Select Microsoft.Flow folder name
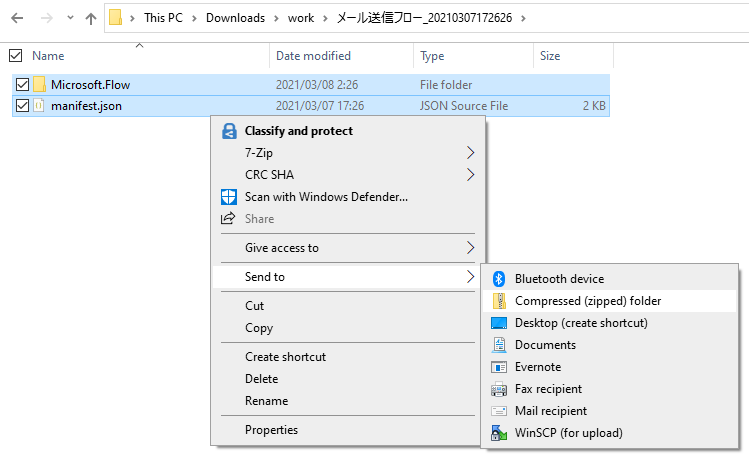This screenshot has height=459, width=749. 91,85
